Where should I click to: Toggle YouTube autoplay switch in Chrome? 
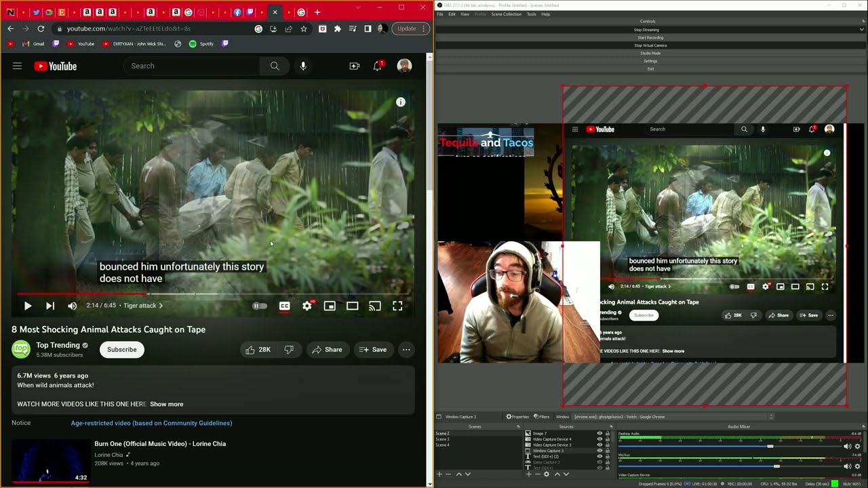coord(260,306)
